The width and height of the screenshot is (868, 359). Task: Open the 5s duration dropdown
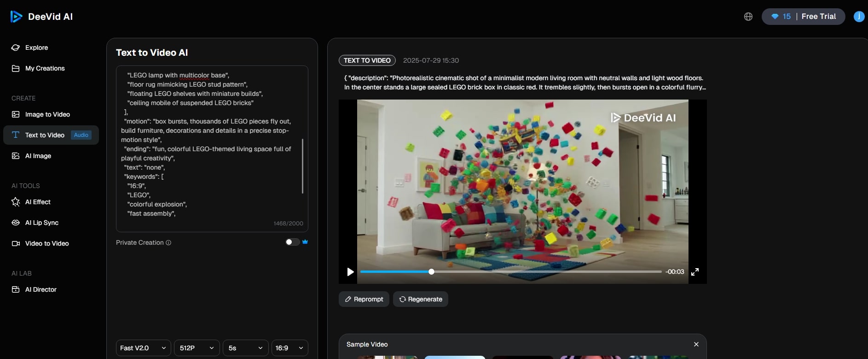(x=246, y=348)
